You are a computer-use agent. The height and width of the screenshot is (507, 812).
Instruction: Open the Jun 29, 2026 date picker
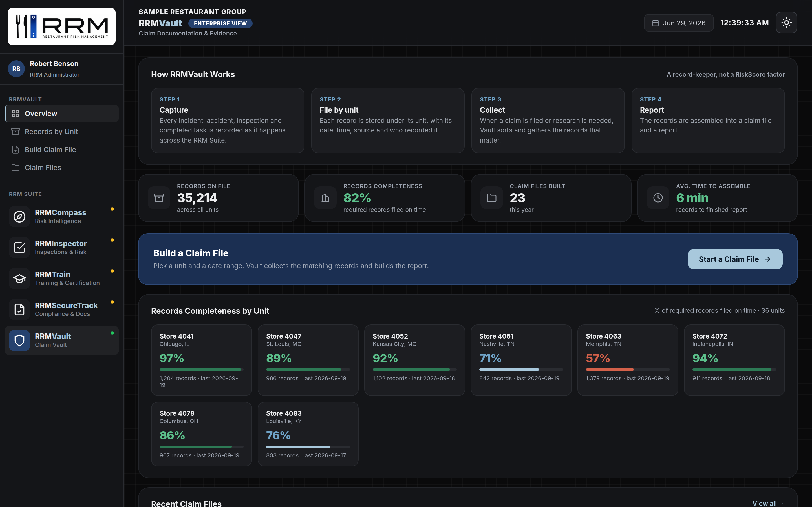(678, 23)
